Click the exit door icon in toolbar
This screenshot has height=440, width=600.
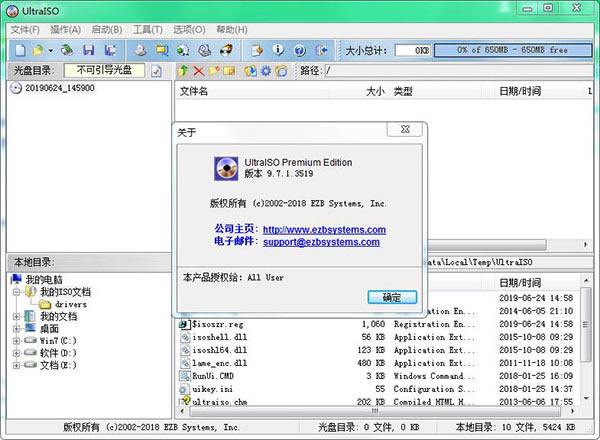(321, 50)
